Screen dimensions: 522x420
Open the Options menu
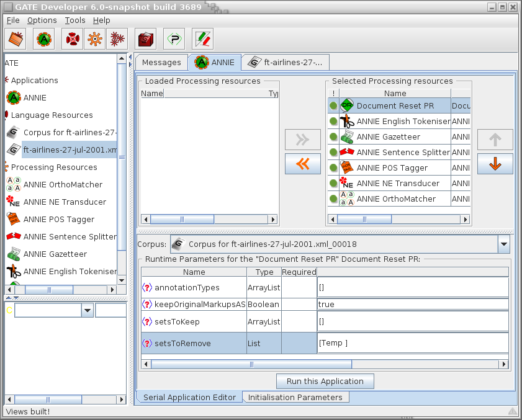[42, 20]
